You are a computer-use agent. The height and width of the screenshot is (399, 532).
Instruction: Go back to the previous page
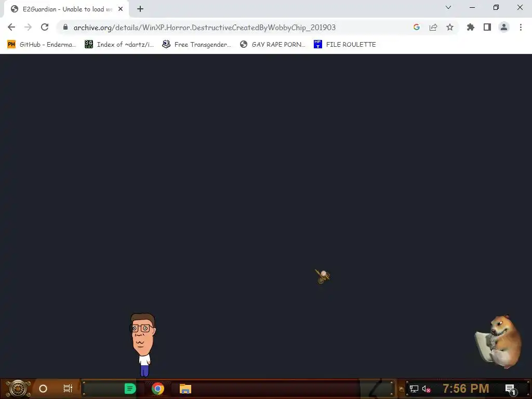(11, 27)
